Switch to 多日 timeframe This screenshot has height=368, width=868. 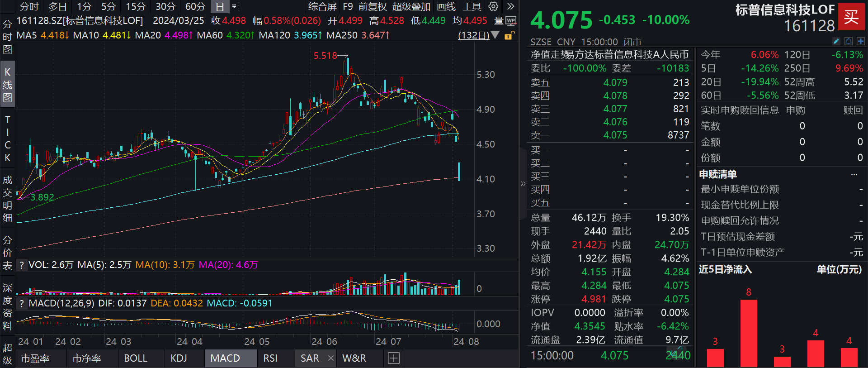57,6
